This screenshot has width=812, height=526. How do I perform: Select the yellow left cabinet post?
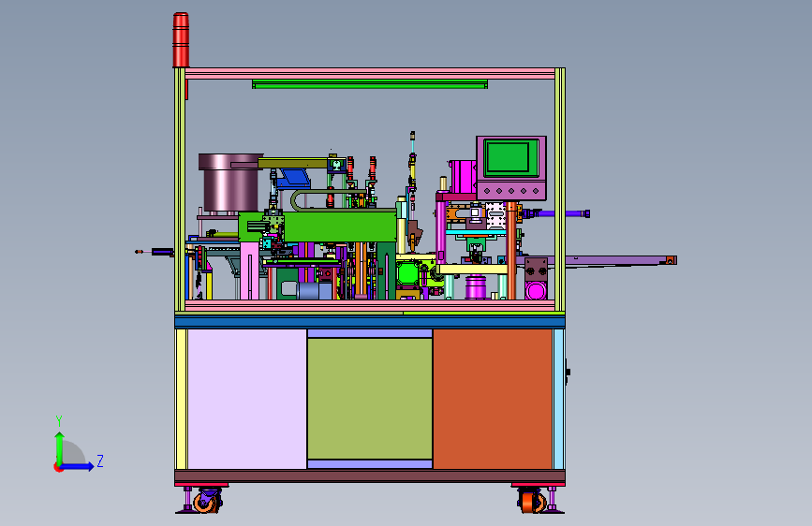[182, 399]
